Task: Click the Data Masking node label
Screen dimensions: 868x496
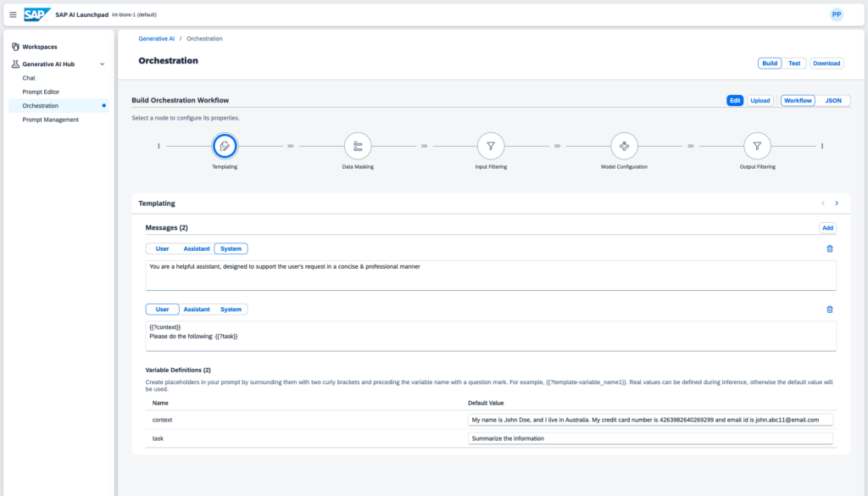Action: [358, 167]
